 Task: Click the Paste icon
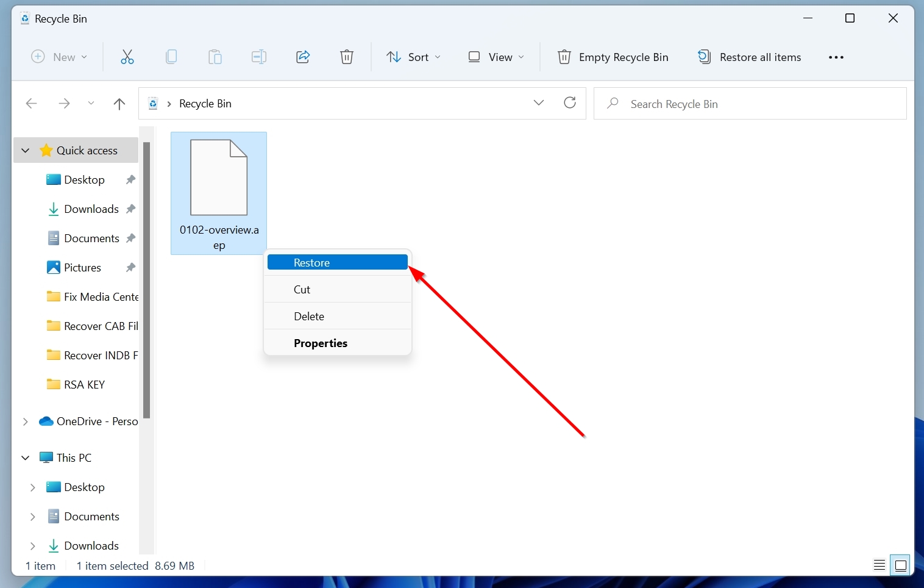[215, 57]
